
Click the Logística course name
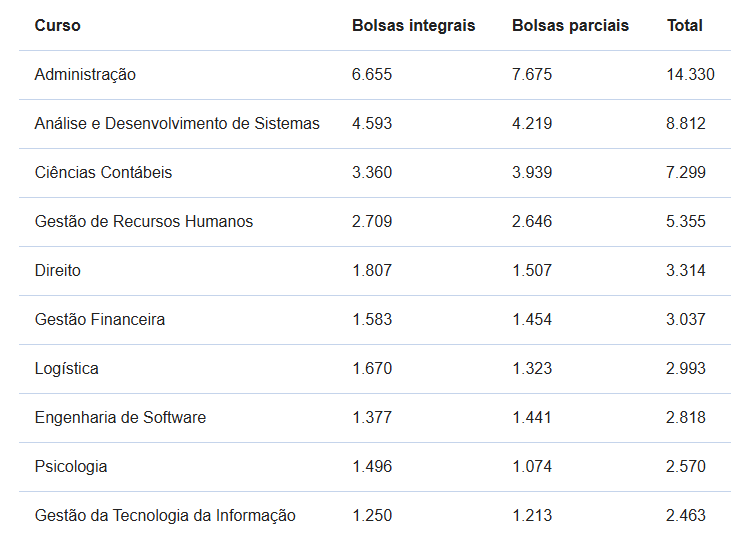pos(67,369)
